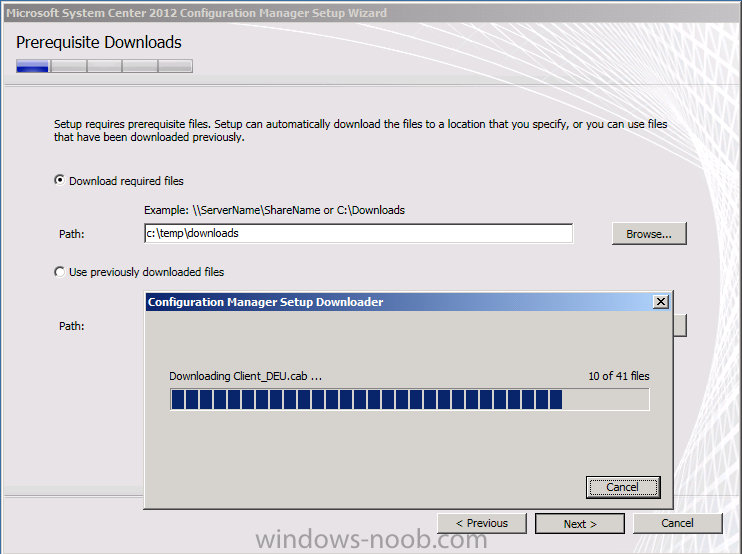Close the Setup Downloader dialog

pyautogui.click(x=661, y=302)
